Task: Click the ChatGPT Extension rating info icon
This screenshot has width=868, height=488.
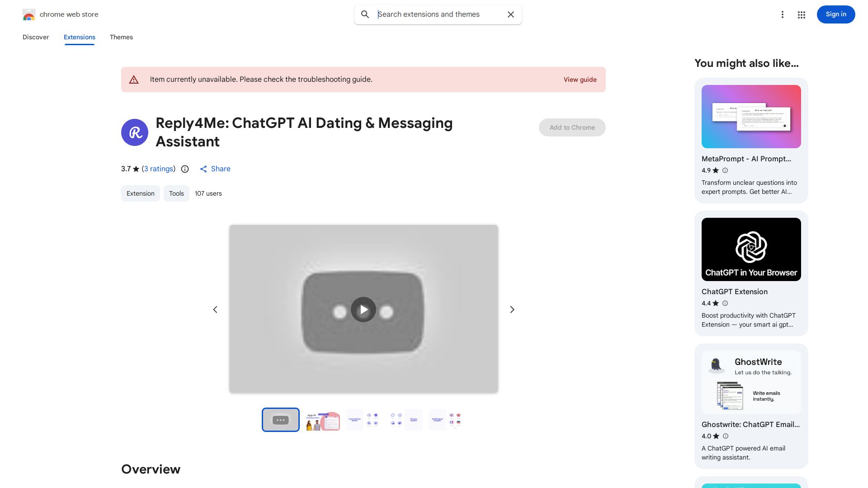Action: click(725, 303)
